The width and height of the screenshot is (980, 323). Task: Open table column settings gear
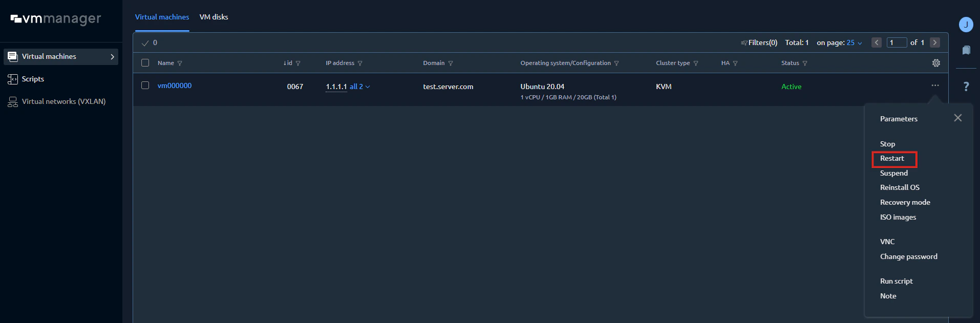(x=936, y=63)
